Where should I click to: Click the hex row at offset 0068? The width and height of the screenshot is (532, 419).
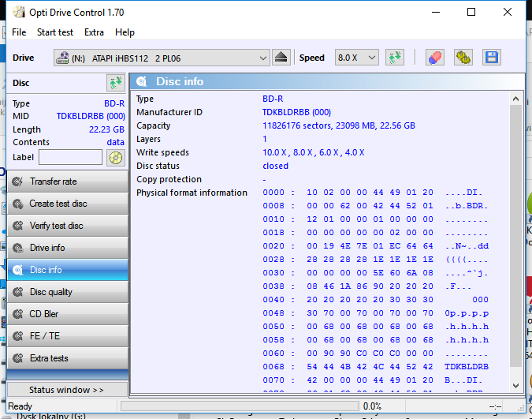pos(376,367)
